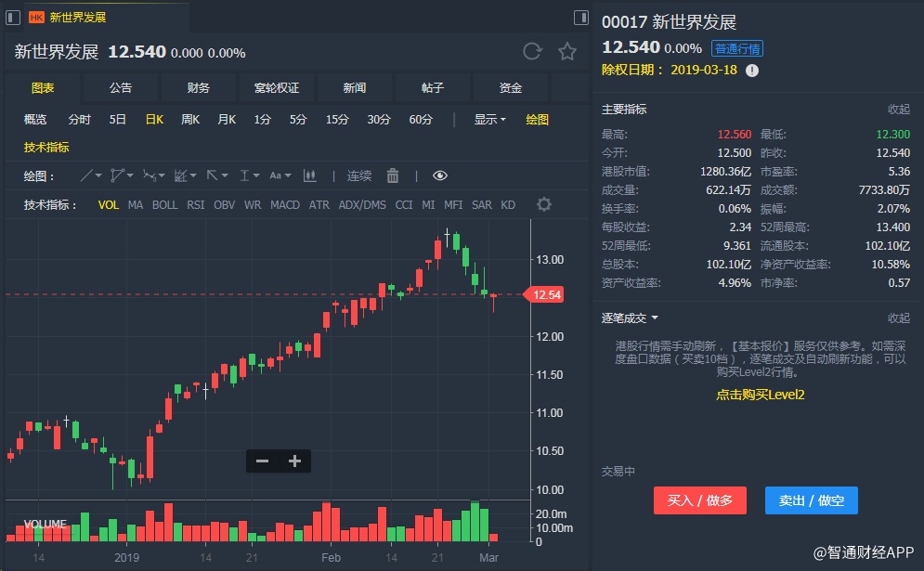Open the 帖子 tab
Image resolution: width=924 pixels, height=571 pixels.
click(432, 88)
